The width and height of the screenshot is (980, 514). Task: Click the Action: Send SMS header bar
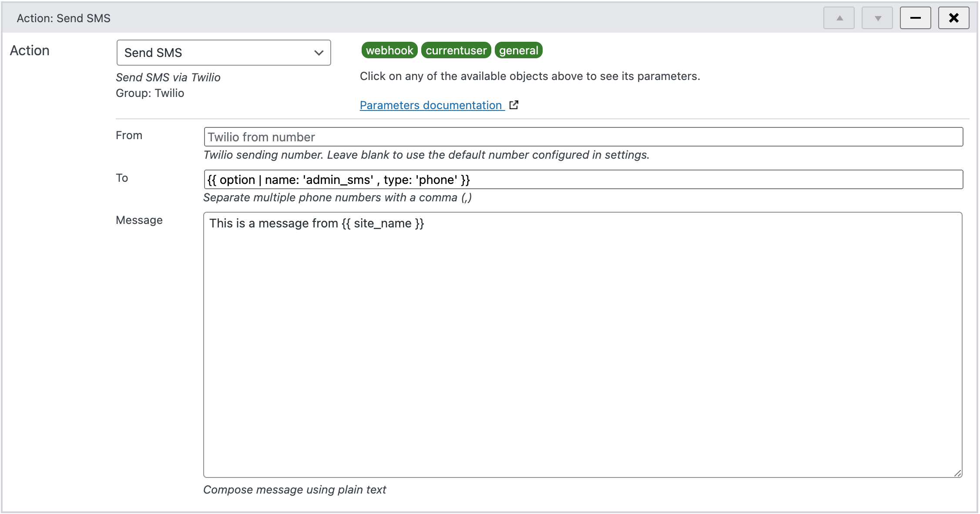pos(64,18)
